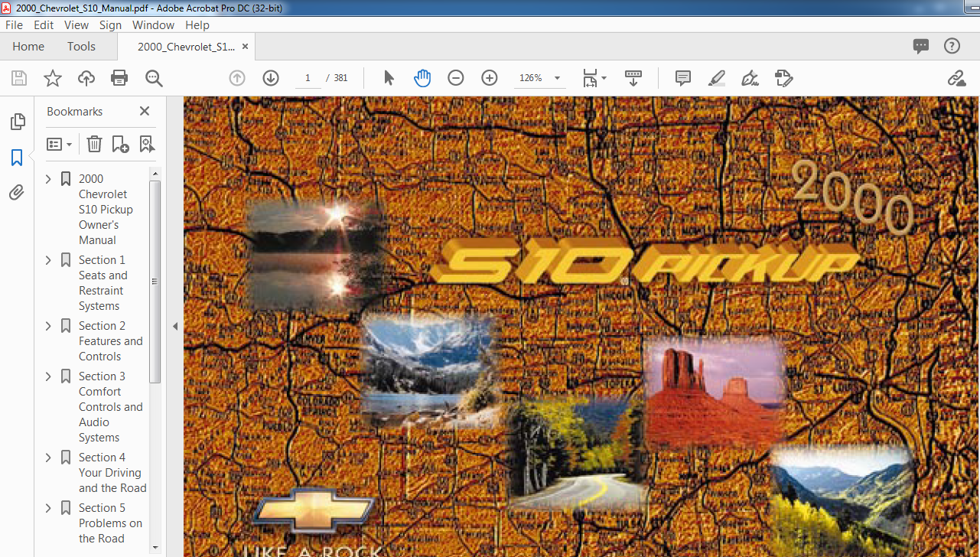The height and width of the screenshot is (557, 980).
Task: Open the Page Thumbnails panel
Action: [x=17, y=122]
